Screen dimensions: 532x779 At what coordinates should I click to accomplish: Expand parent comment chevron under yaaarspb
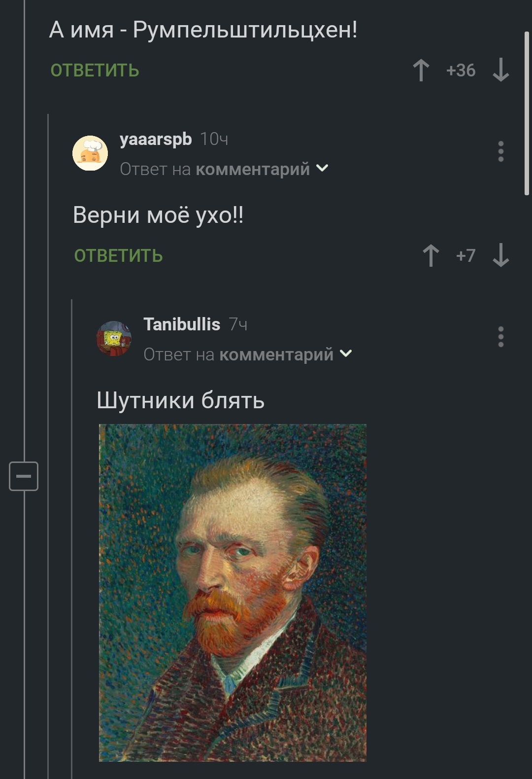322,168
